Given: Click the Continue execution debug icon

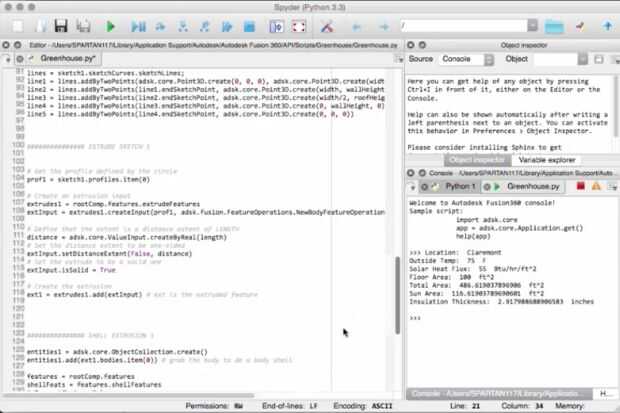Looking at the screenshot, I should [227, 27].
